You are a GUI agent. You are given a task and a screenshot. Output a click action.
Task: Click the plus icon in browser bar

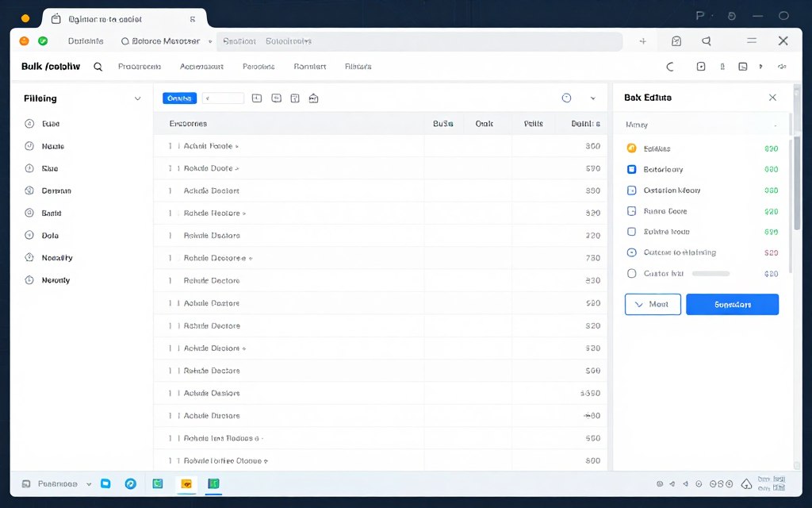click(x=642, y=41)
